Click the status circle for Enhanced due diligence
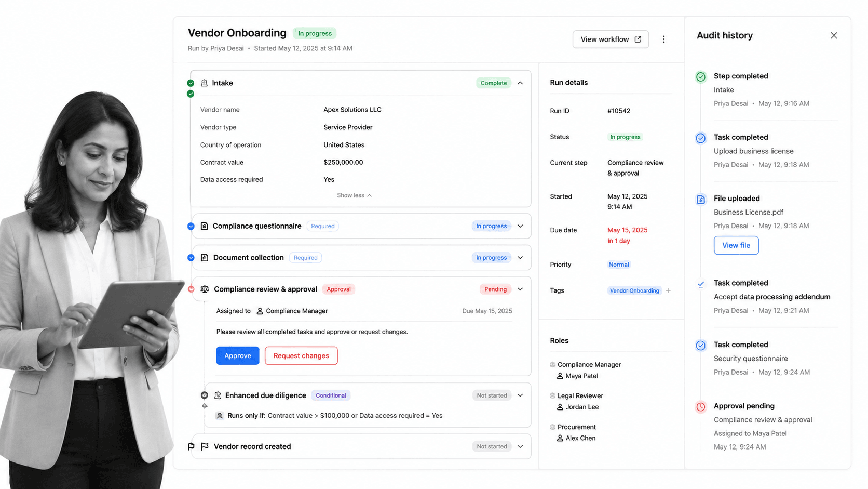 (205, 395)
